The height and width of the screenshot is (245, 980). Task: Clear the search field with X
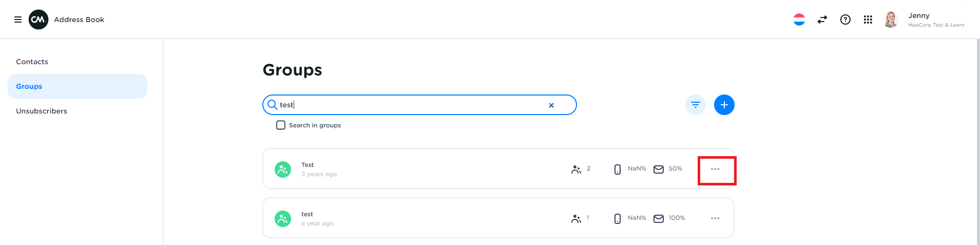pyautogui.click(x=551, y=105)
